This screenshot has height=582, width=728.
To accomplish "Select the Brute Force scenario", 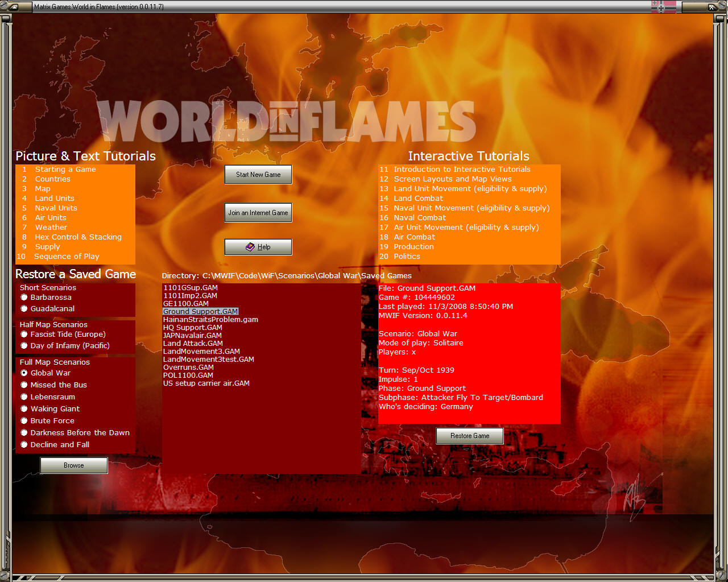I will pos(48,420).
